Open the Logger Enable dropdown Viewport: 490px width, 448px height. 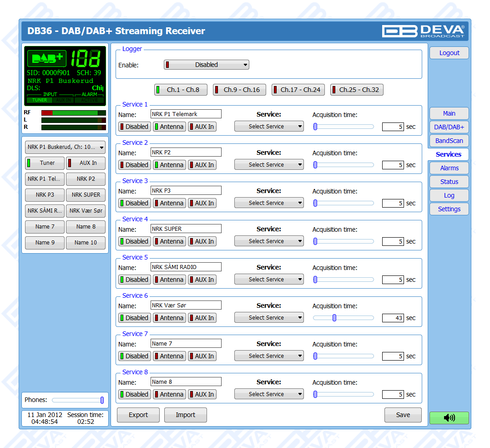[207, 65]
